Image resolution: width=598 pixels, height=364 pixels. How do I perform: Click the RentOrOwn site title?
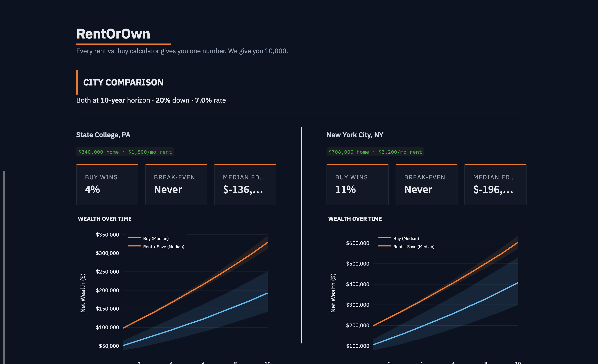[113, 34]
